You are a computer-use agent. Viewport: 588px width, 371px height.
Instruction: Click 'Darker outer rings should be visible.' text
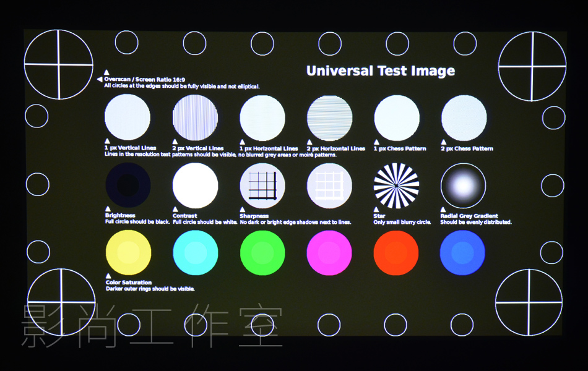tap(150, 289)
